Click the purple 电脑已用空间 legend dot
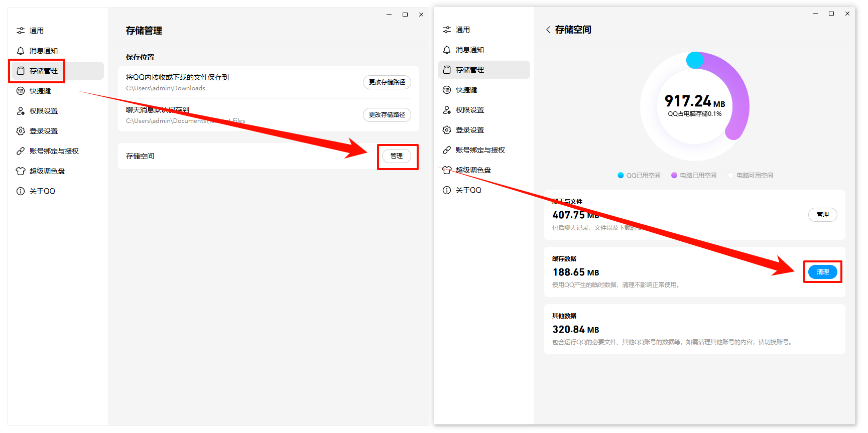Viewport: 868px width, 433px height. click(x=674, y=175)
